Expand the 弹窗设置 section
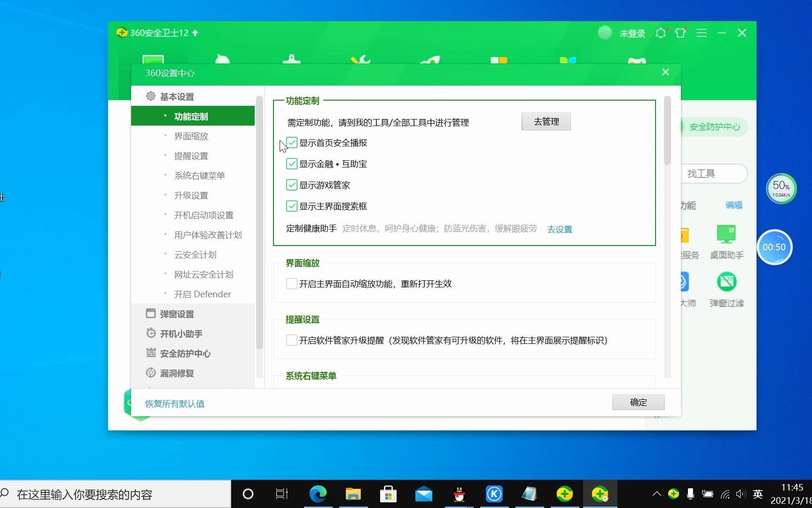The image size is (812, 508). [177, 314]
